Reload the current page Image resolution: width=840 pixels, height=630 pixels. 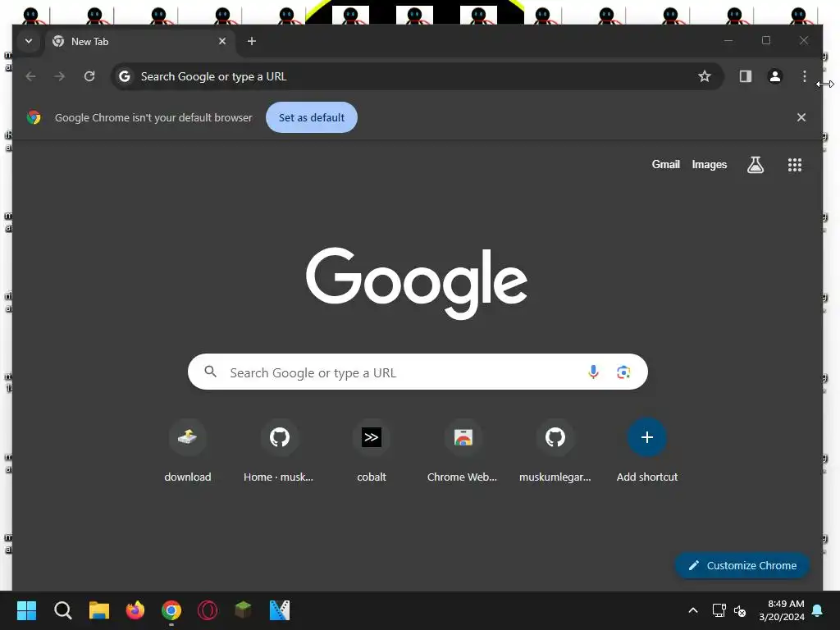(x=89, y=76)
